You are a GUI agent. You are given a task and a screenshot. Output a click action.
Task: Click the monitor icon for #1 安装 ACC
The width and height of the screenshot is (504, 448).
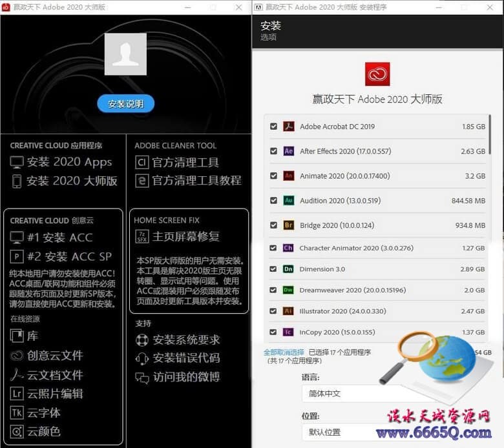[x=17, y=238]
